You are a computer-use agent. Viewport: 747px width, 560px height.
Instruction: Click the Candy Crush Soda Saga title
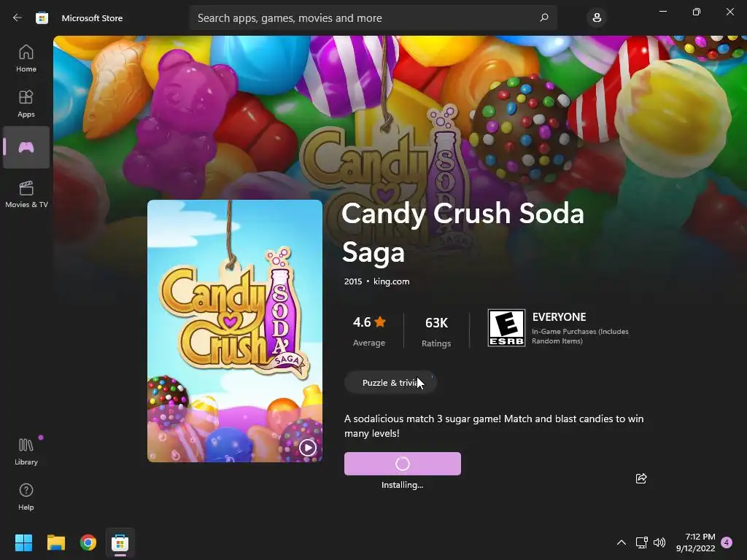pyautogui.click(x=462, y=232)
